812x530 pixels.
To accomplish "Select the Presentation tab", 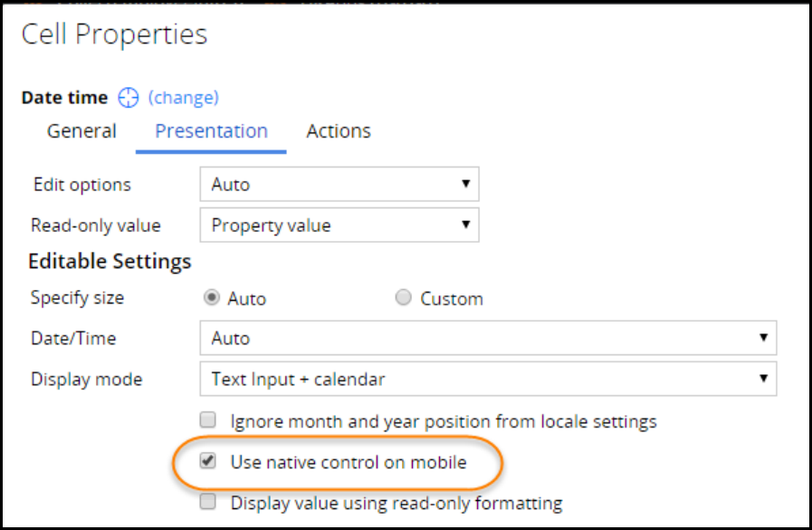I will point(211,131).
